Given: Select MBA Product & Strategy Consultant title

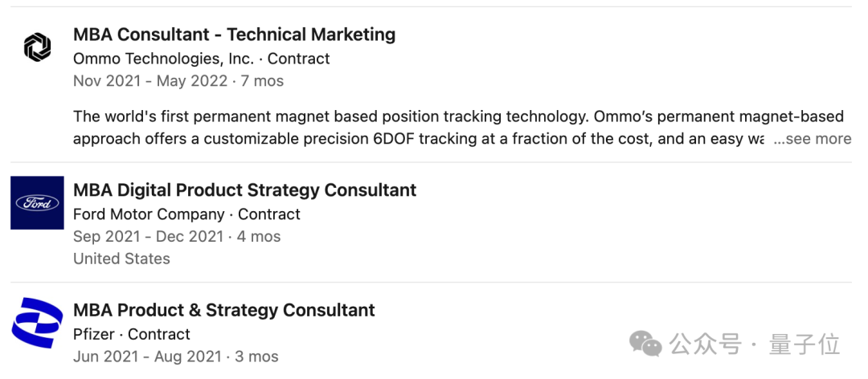Looking at the screenshot, I should pos(223,310).
